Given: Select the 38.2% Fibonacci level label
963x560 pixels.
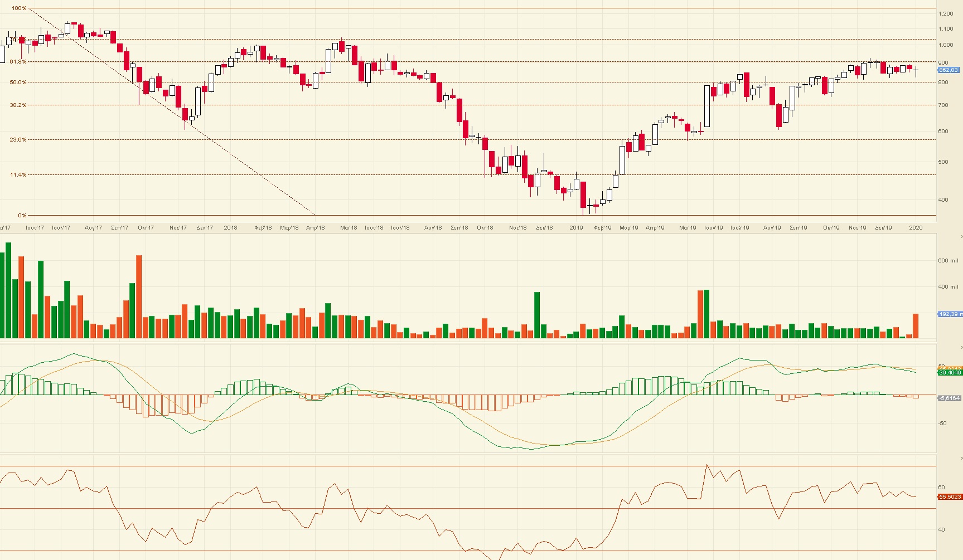Looking at the screenshot, I should coord(18,105).
